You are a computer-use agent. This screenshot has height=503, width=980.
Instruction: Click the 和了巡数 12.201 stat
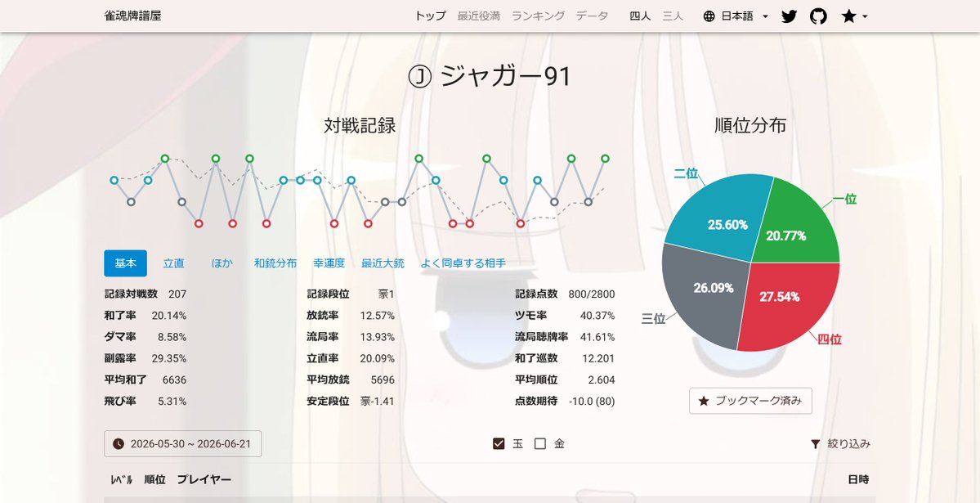point(565,358)
